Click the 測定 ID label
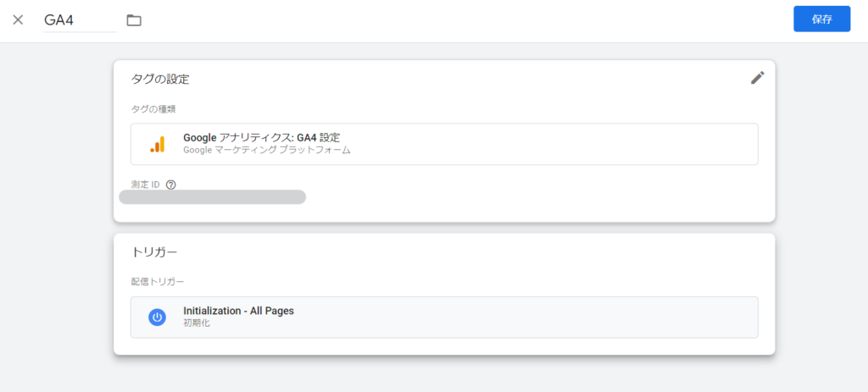Image resolution: width=868 pixels, height=392 pixels. click(146, 185)
